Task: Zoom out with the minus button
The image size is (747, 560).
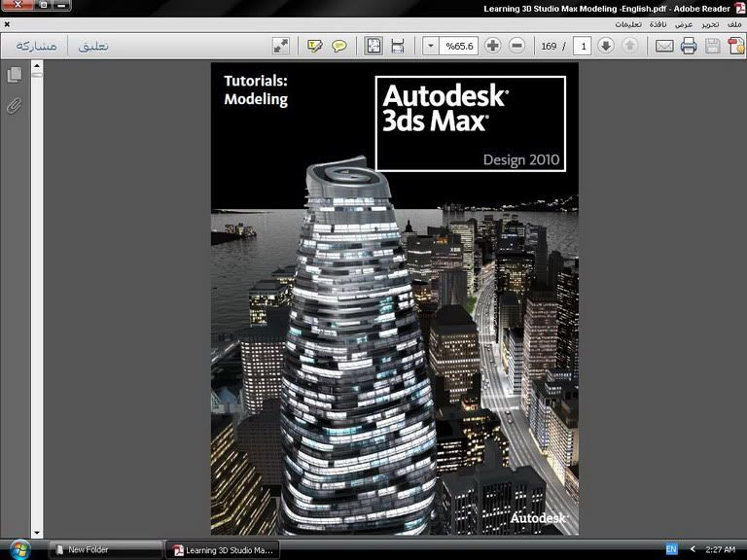Action: (x=516, y=46)
